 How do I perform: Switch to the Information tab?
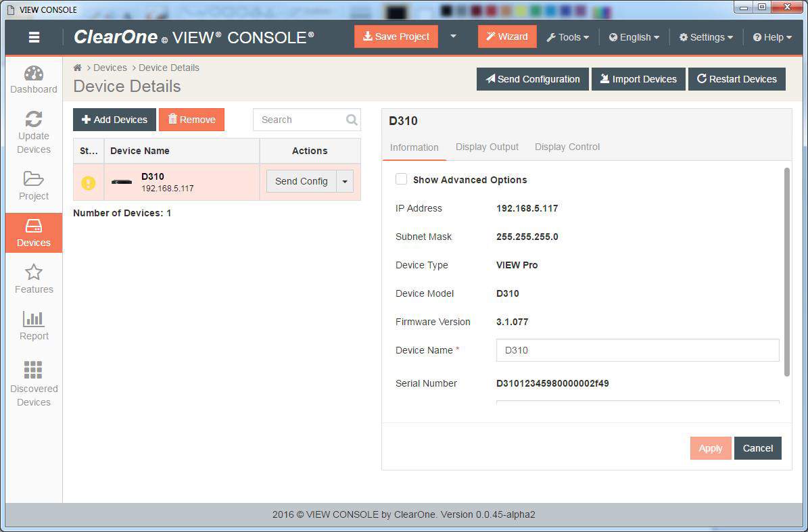(x=414, y=147)
